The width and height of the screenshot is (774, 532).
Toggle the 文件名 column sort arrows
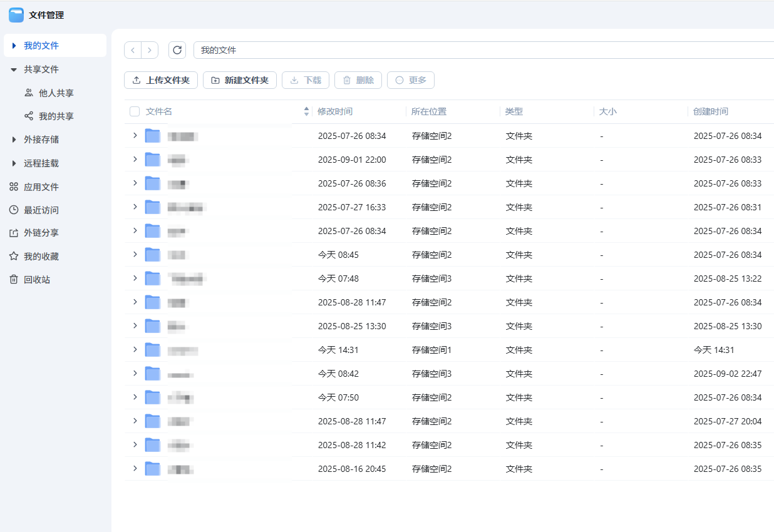tap(306, 111)
